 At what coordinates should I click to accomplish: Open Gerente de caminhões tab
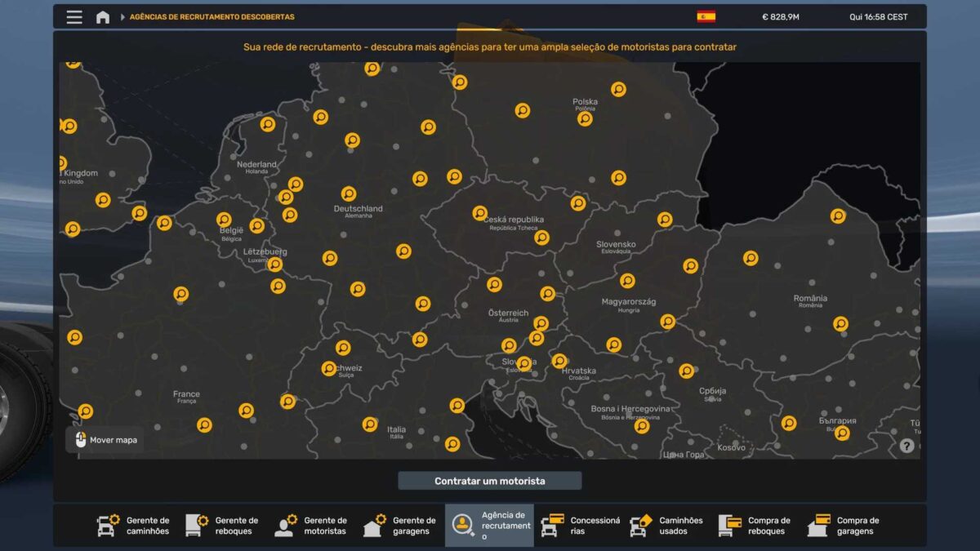[134, 526]
